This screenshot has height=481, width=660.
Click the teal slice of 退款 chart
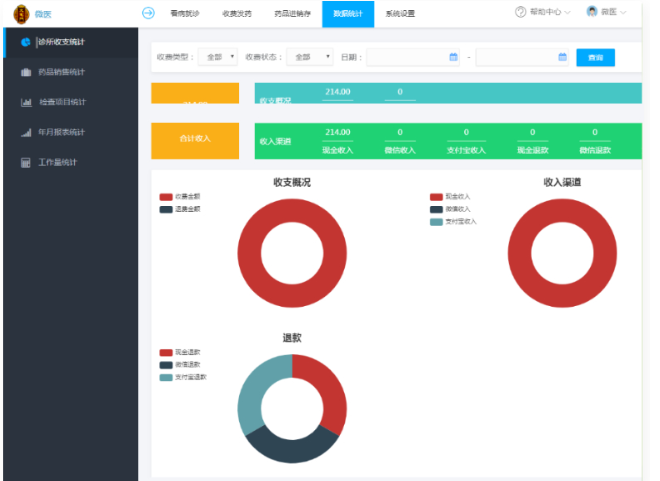pyautogui.click(x=257, y=392)
